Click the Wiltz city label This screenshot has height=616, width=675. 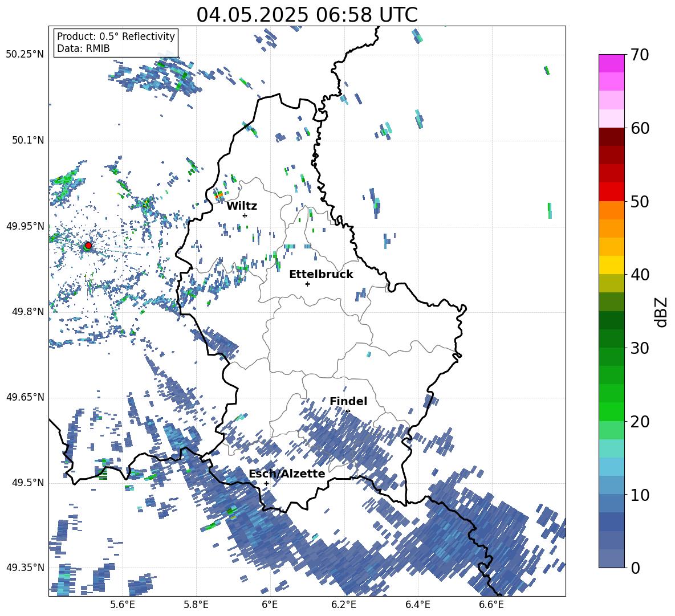point(242,206)
